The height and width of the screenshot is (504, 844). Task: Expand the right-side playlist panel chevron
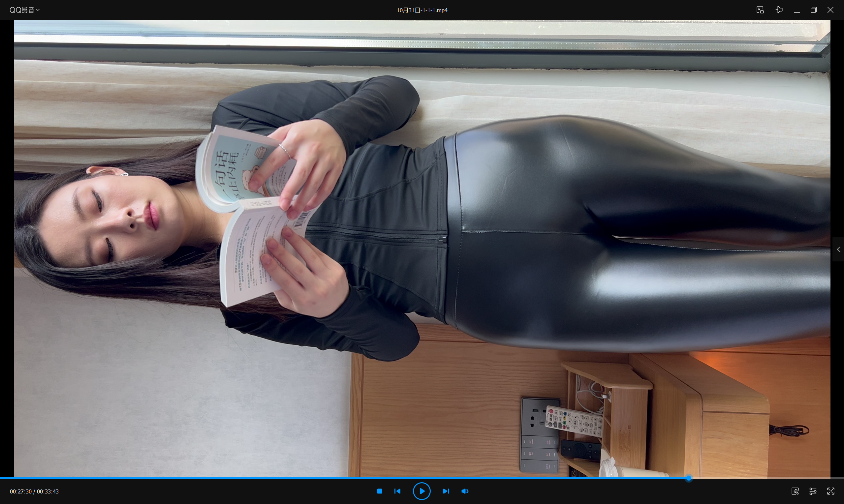point(838,249)
